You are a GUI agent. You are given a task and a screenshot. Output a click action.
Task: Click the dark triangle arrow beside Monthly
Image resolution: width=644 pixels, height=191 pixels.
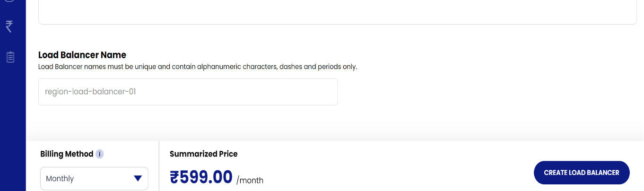[x=138, y=178]
